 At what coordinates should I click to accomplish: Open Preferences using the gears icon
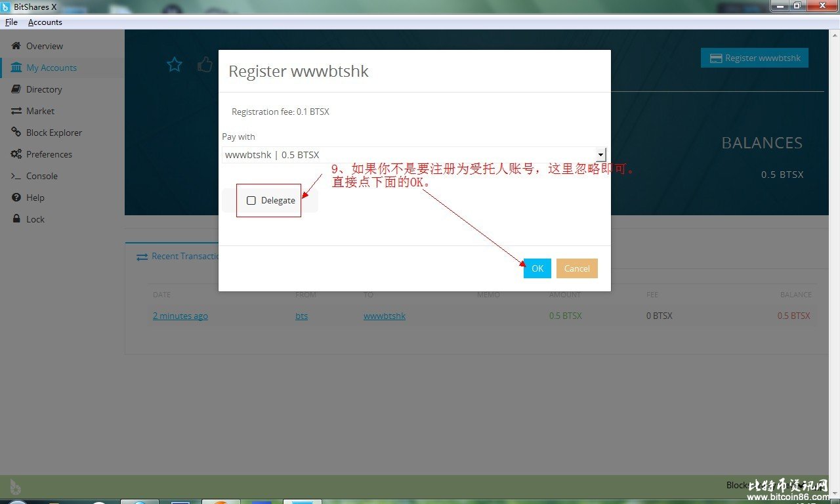click(x=16, y=154)
